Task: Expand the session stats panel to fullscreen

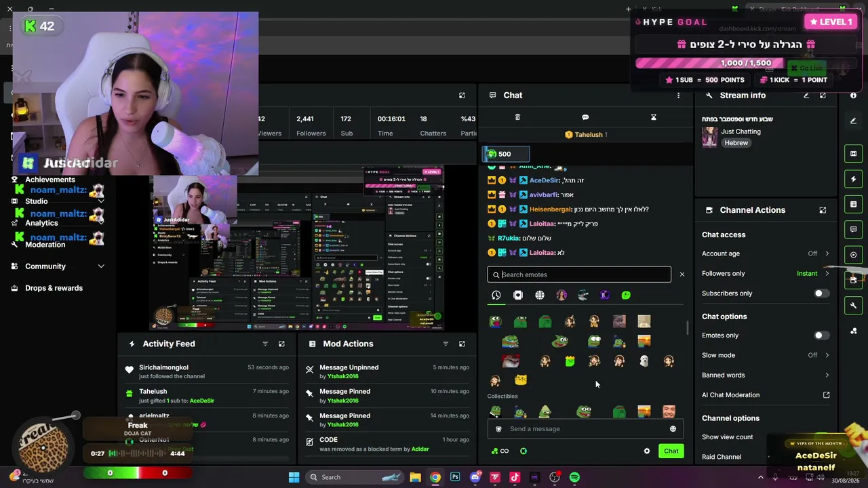Action: (462, 96)
